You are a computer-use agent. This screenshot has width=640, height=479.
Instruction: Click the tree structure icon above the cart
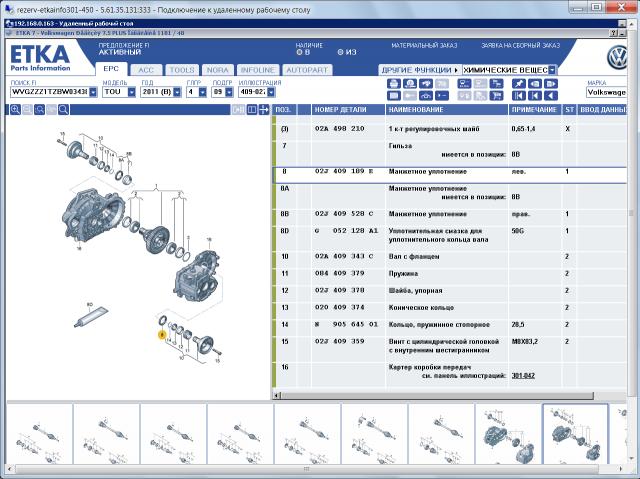[x=497, y=84]
